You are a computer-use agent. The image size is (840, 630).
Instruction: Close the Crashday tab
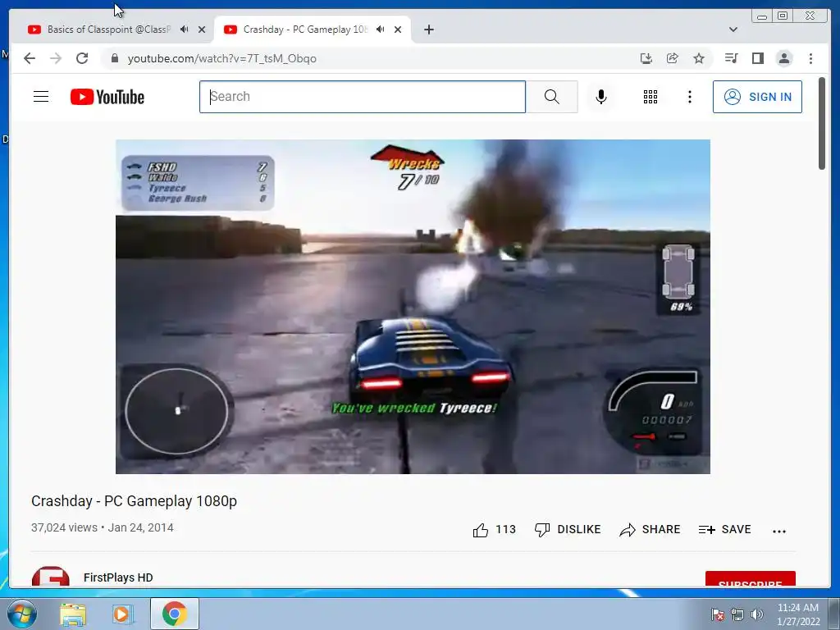(x=398, y=30)
